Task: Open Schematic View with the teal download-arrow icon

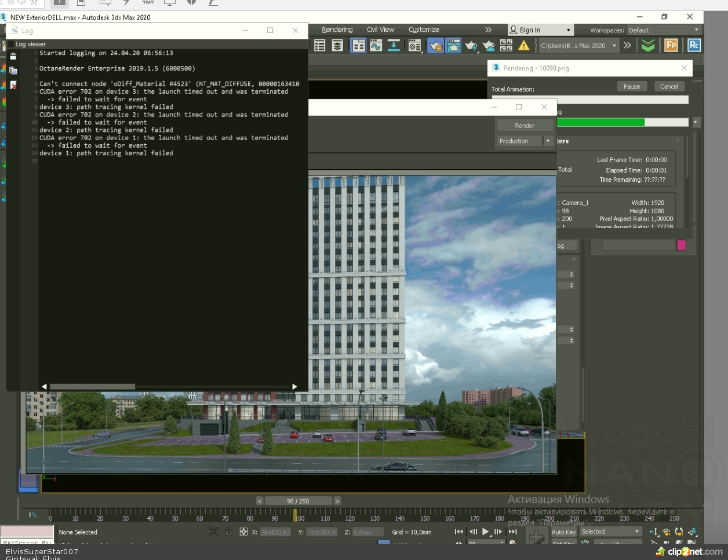Action: point(394,45)
